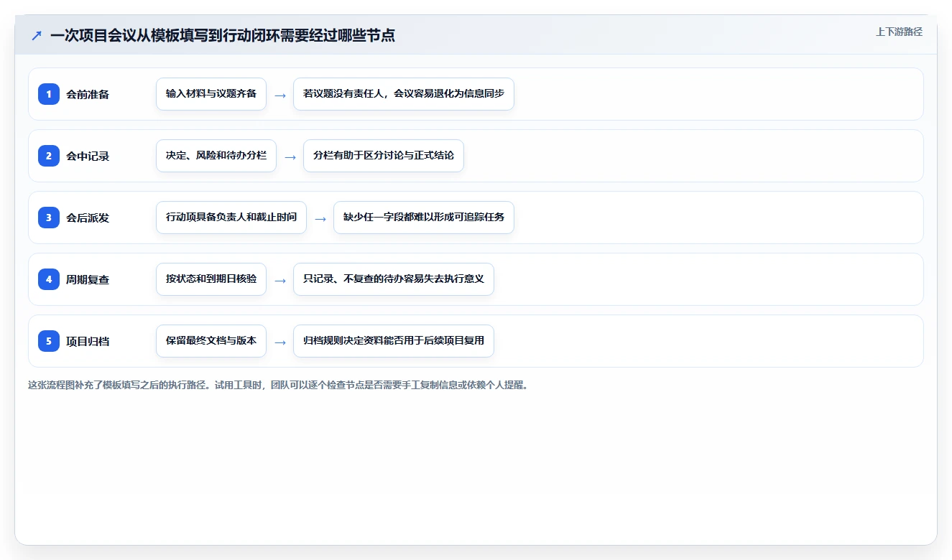Click the 输入材料与议题齐备 box
The height and width of the screenshot is (560, 952).
pos(211,94)
